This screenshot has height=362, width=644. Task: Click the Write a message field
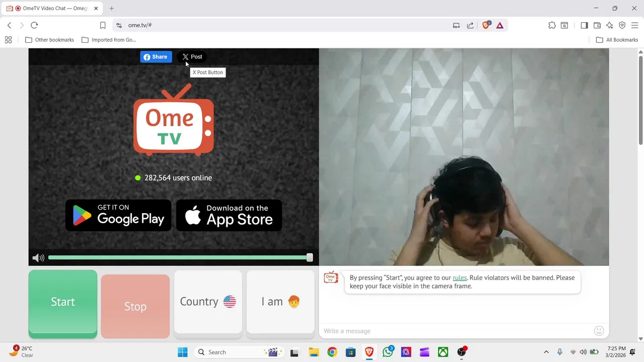coord(455,331)
